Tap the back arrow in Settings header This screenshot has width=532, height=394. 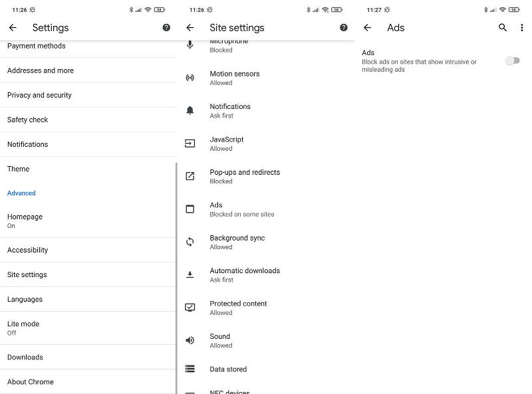pyautogui.click(x=13, y=28)
